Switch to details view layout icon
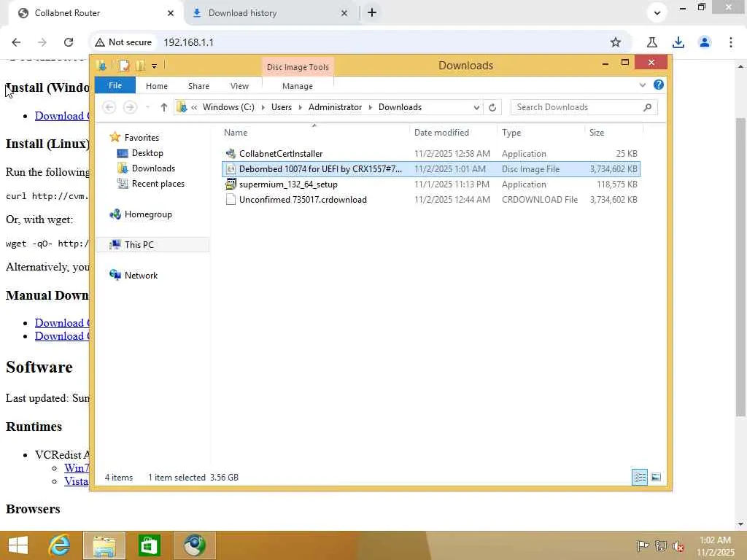Image resolution: width=747 pixels, height=560 pixels. (x=640, y=477)
